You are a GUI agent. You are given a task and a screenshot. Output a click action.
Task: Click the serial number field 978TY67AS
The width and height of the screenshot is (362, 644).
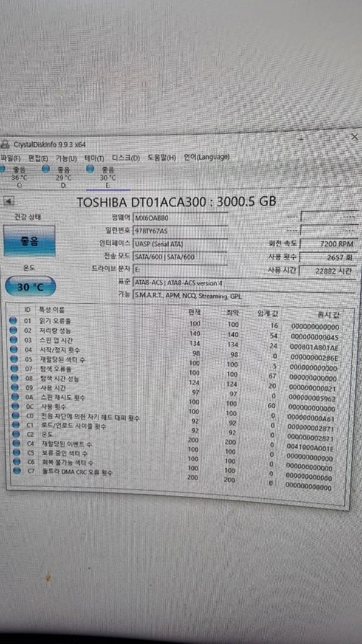(180, 230)
